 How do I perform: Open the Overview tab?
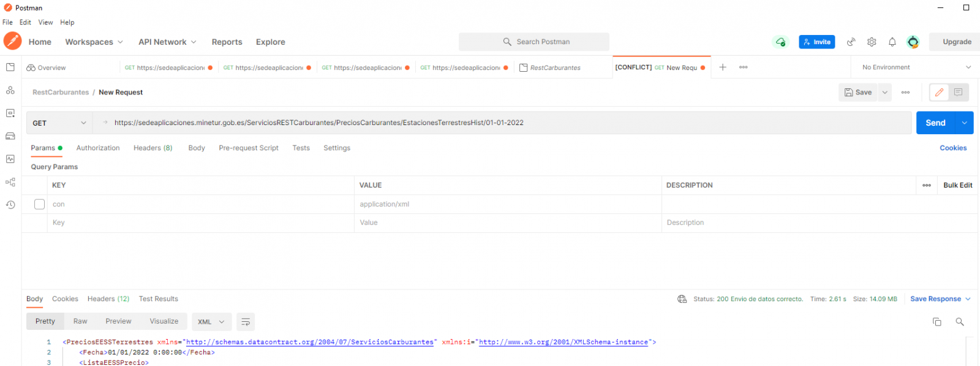[46, 67]
